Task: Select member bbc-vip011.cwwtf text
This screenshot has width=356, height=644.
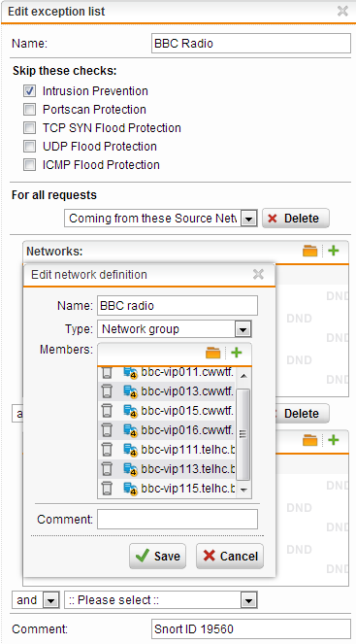Action: (188, 373)
